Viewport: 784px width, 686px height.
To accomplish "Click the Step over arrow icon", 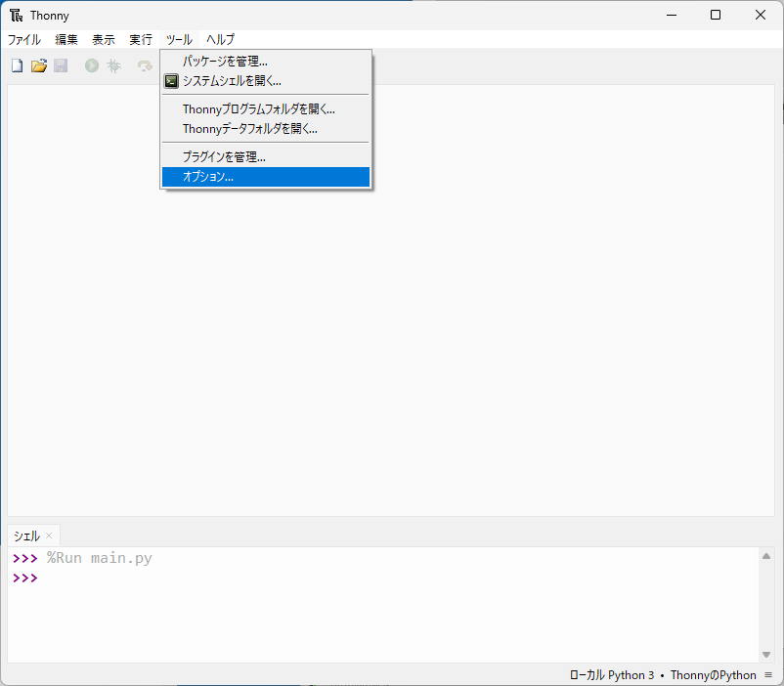I will [145, 65].
